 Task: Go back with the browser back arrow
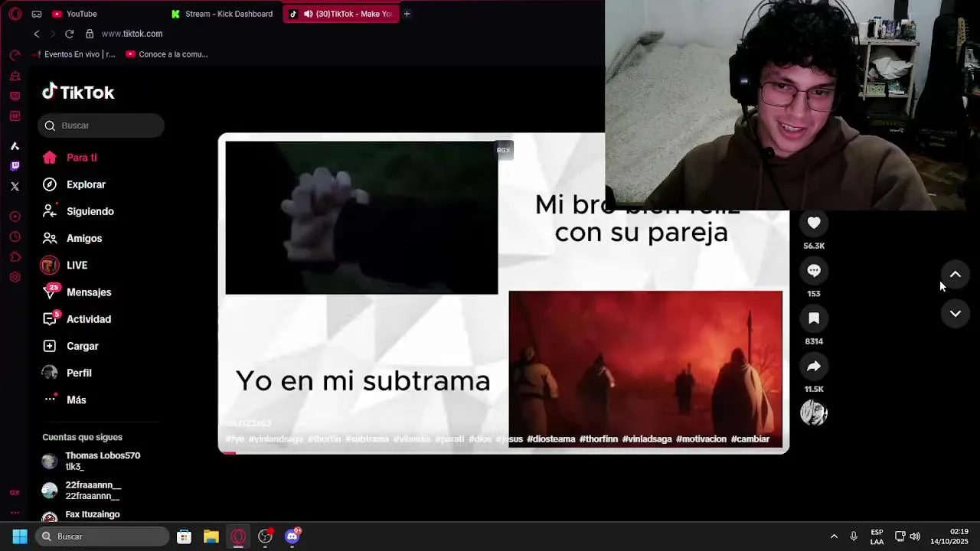pos(37,34)
